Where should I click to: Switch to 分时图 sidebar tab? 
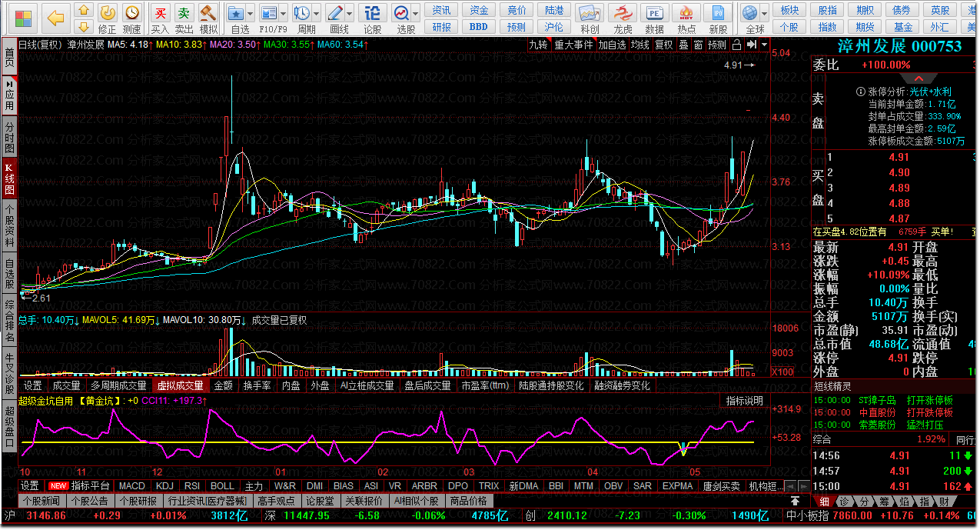click(x=9, y=137)
